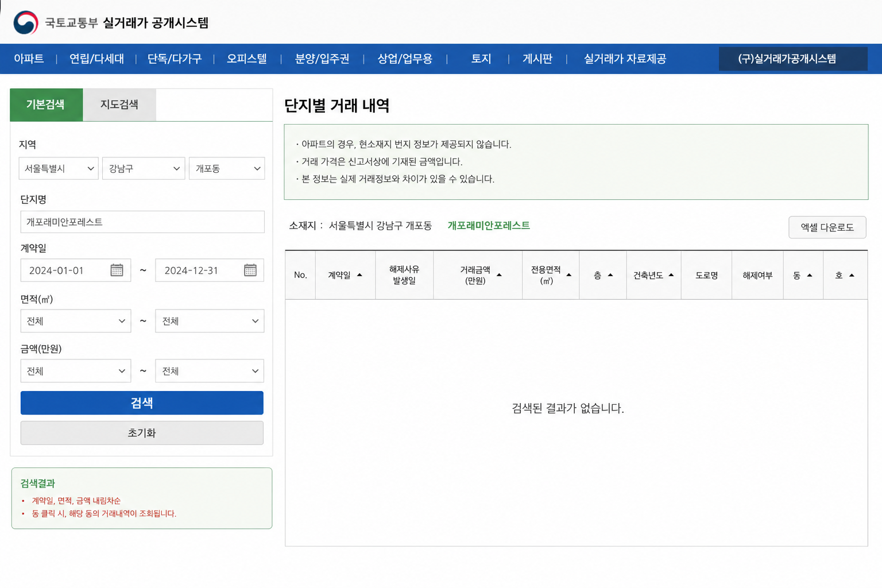The image size is (882, 588).
Task: Click the 서울특별시 강남구 개포동 location text
Action: click(x=380, y=226)
